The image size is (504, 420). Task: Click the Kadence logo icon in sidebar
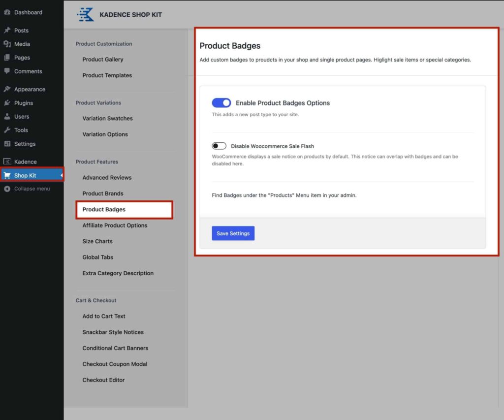coord(7,162)
